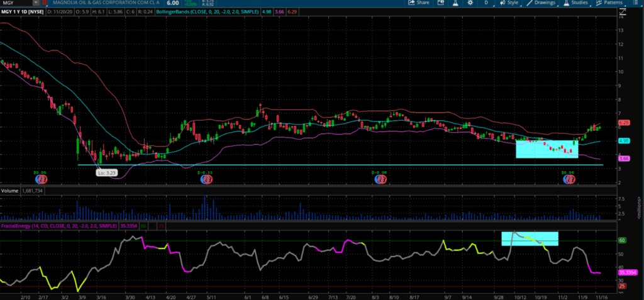The width and height of the screenshot is (644, 300).
Task: Click the earnings event icon near 5/11
Action: (206, 179)
